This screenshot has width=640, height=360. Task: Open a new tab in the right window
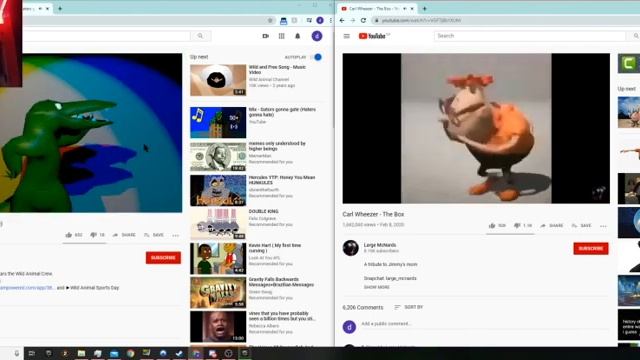(x=424, y=9)
